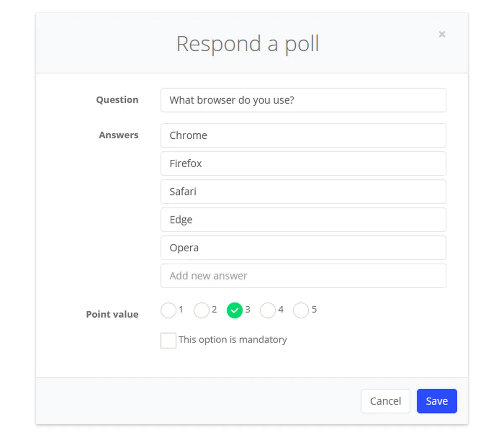Click the 'Question' label
Image resolution: width=504 pixels, height=440 pixels.
coord(117,100)
